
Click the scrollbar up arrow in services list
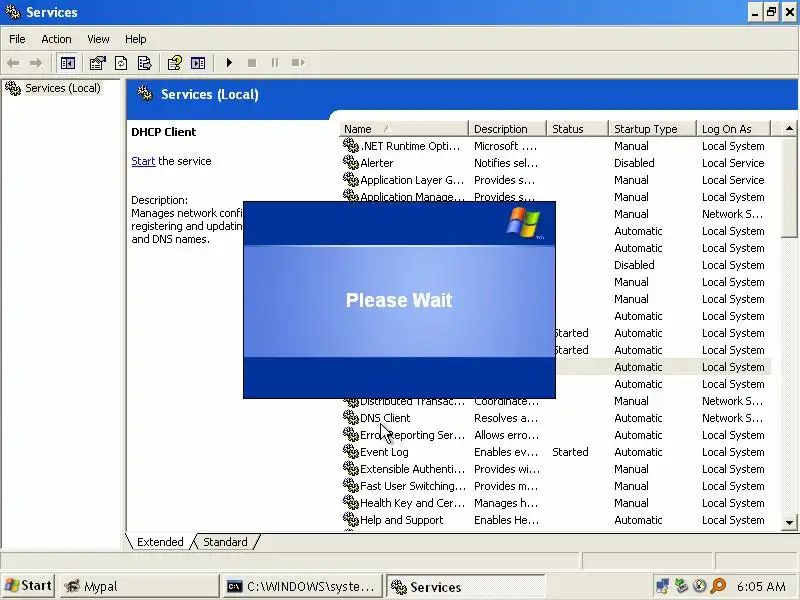[789, 129]
